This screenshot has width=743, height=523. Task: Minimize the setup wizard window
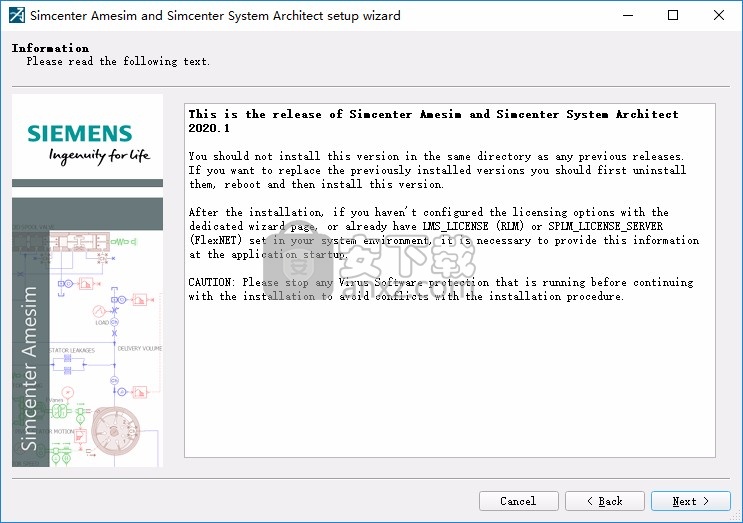[628, 15]
